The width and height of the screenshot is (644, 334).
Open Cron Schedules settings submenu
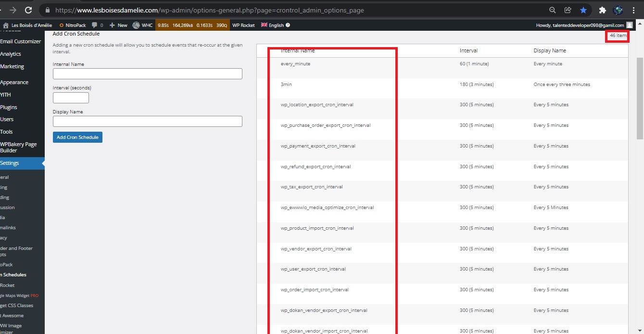tap(13, 275)
